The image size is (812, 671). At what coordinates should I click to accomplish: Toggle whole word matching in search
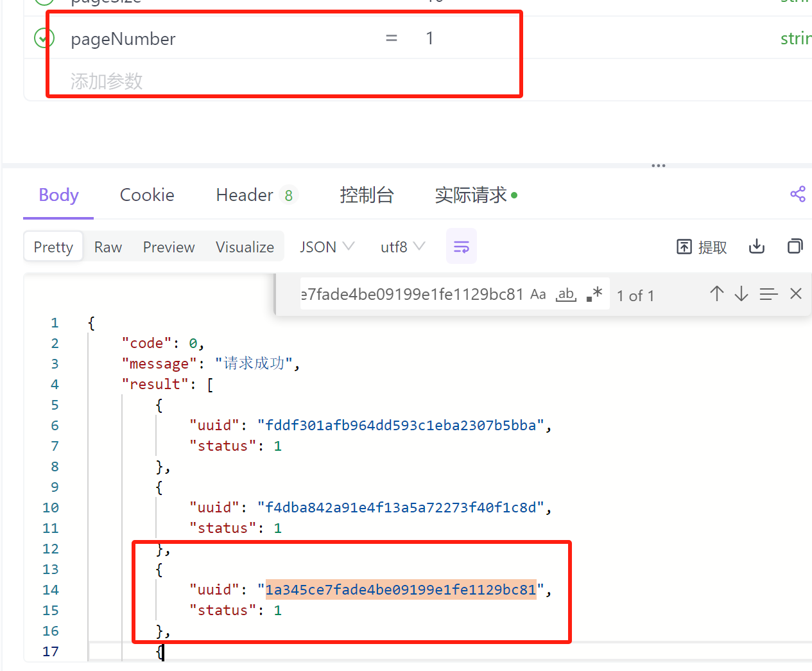pyautogui.click(x=566, y=295)
